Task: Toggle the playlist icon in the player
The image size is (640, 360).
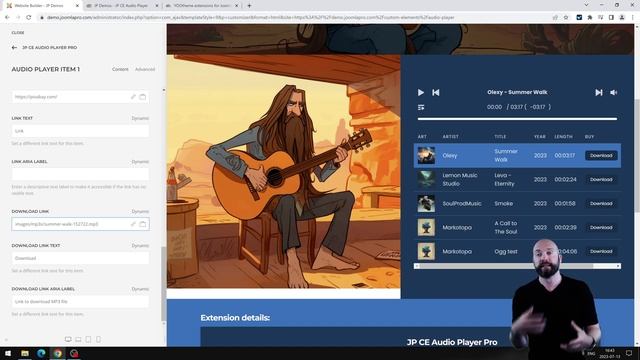Action: 421,107
